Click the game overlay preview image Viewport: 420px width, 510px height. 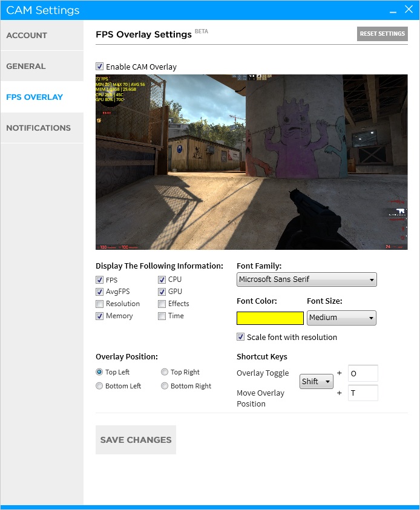[252, 162]
